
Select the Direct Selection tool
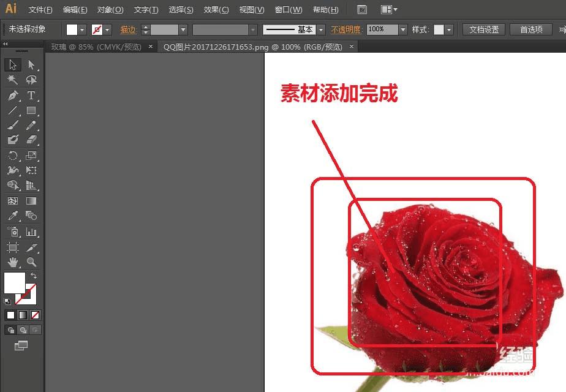tap(31, 65)
